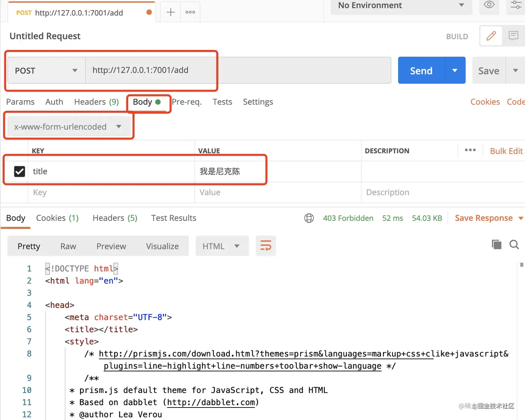Open the Test Results tab

point(174,218)
